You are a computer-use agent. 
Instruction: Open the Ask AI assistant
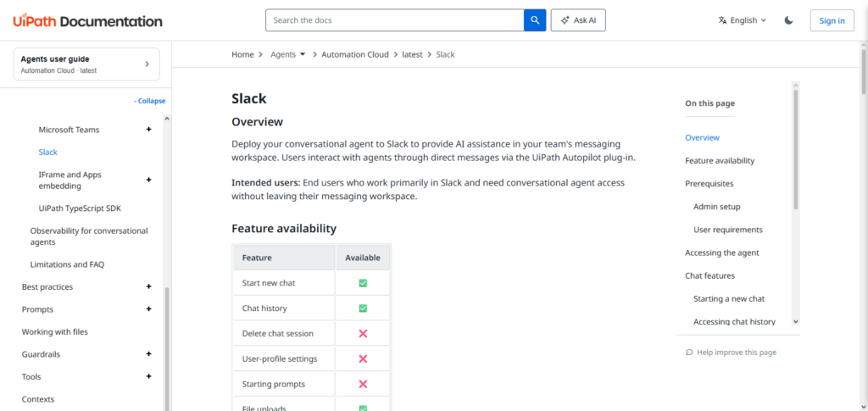point(578,20)
